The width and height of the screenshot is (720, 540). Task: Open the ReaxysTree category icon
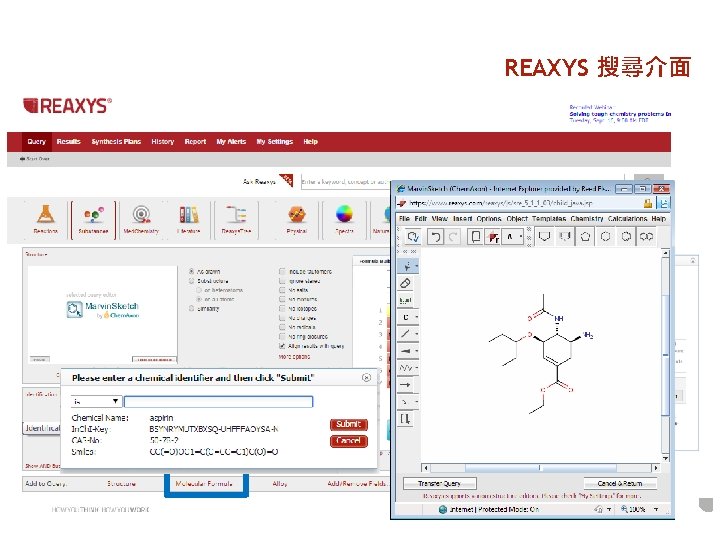click(x=236, y=219)
